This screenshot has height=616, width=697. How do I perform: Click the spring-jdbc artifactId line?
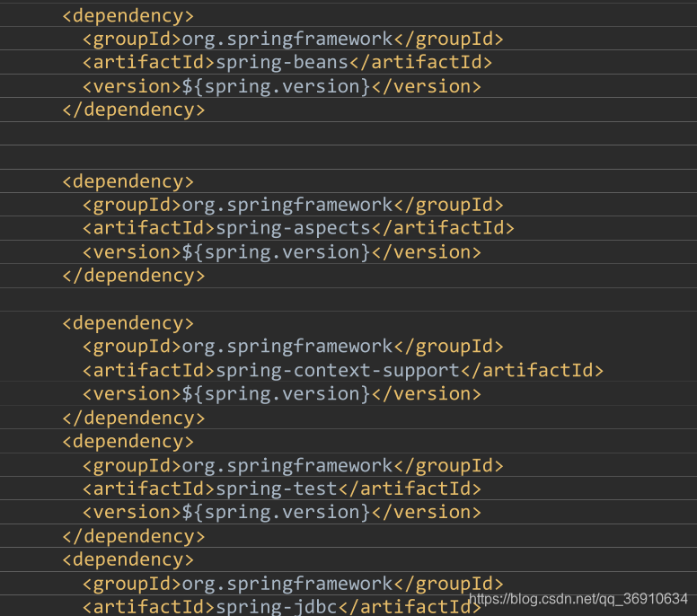click(282, 606)
